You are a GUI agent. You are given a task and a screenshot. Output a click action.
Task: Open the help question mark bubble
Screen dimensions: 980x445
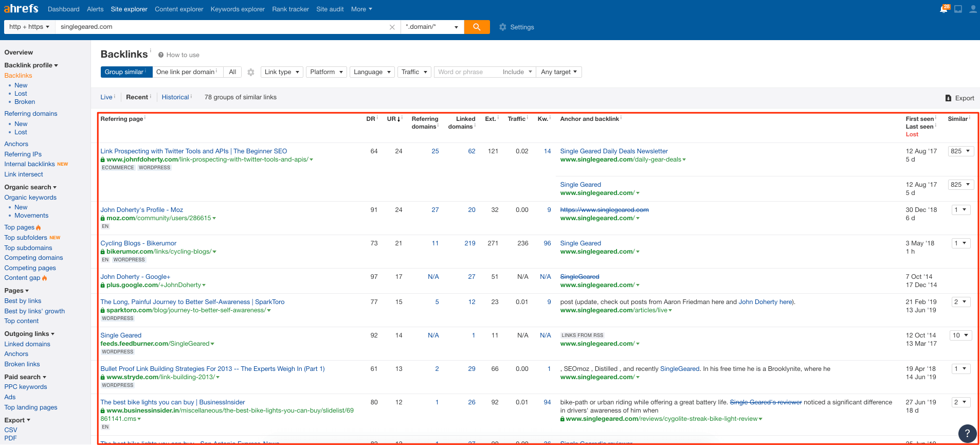pyautogui.click(x=967, y=433)
